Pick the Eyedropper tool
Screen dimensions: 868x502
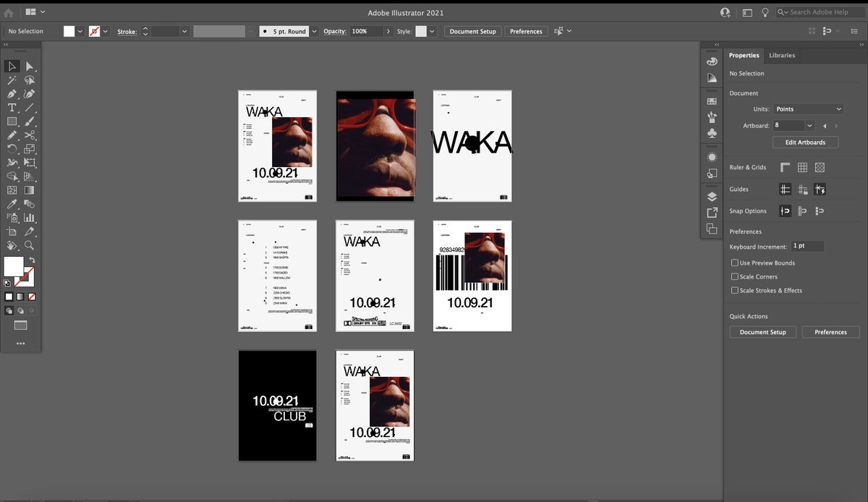click(12, 204)
